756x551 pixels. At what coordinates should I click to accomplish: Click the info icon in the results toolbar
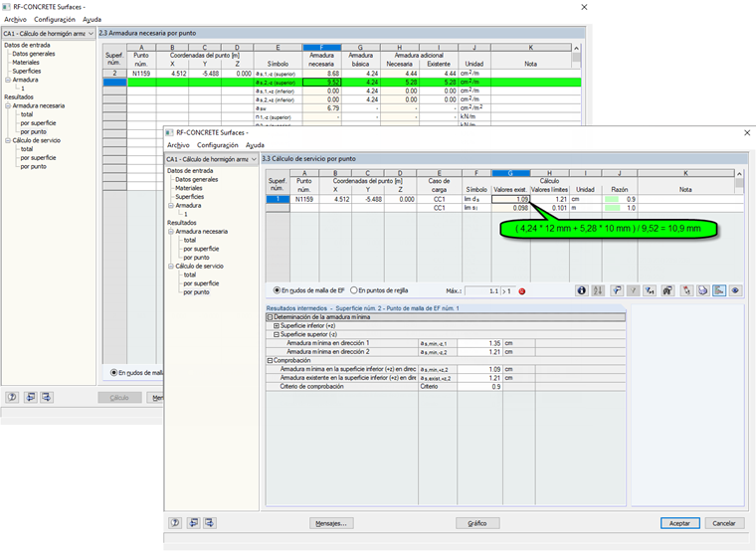click(581, 290)
